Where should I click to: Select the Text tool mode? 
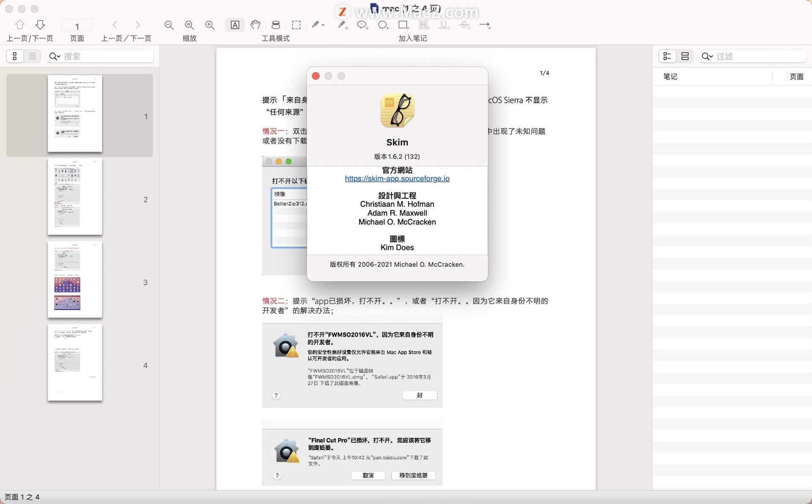click(235, 25)
